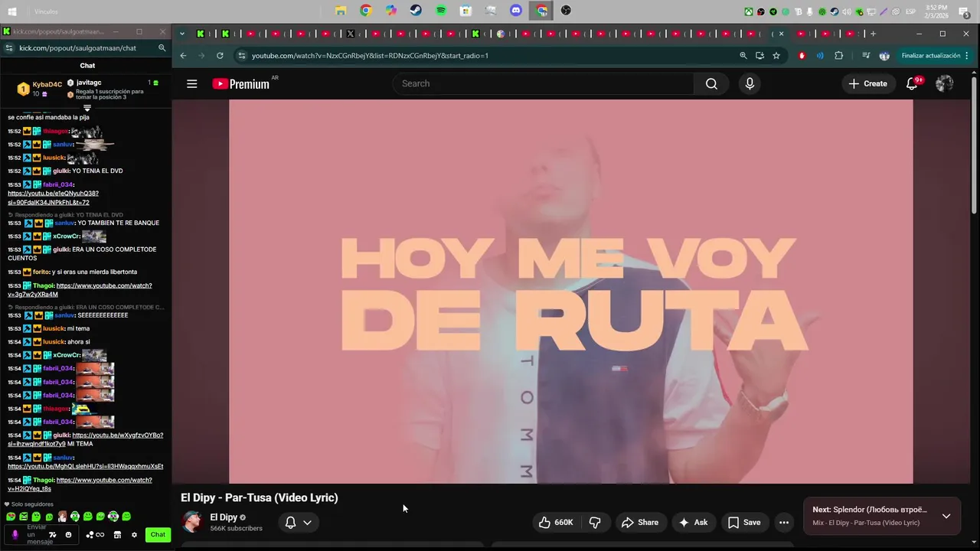The image size is (980, 551).
Task: Open the Create menu on YouTube
Action: [x=867, y=84]
